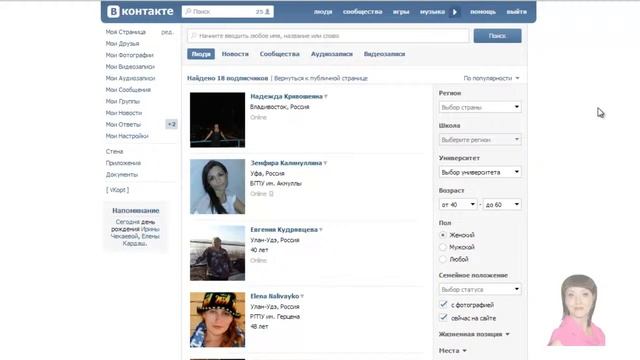640x360 pixels.
Task: Click the blue Поиск search button
Action: pyautogui.click(x=497, y=36)
